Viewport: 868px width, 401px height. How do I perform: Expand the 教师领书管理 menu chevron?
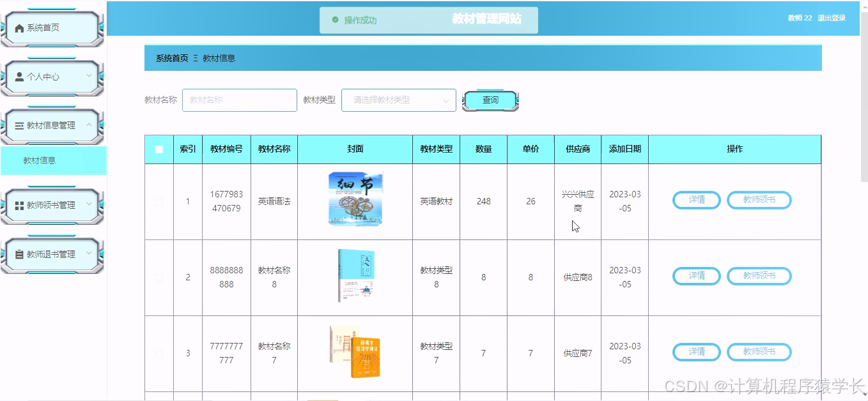click(x=89, y=205)
